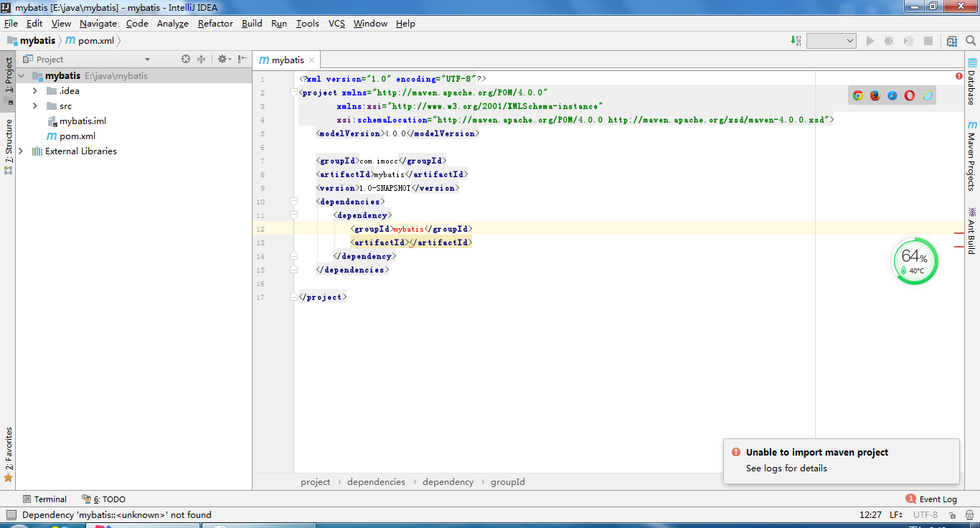Screen dimensions: 980x528
Task: Click dependencies in editor breadcrumb
Action: [376, 482]
